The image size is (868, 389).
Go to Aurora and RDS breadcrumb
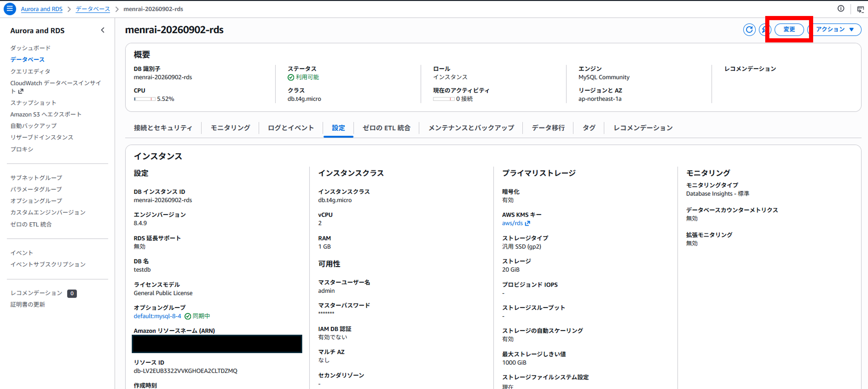(42, 9)
